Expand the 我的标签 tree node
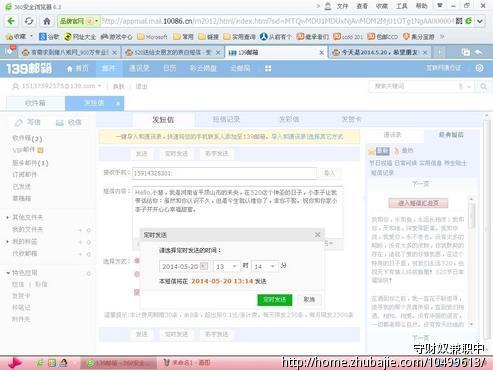Screen dimensions: 493x370 coord(8,241)
